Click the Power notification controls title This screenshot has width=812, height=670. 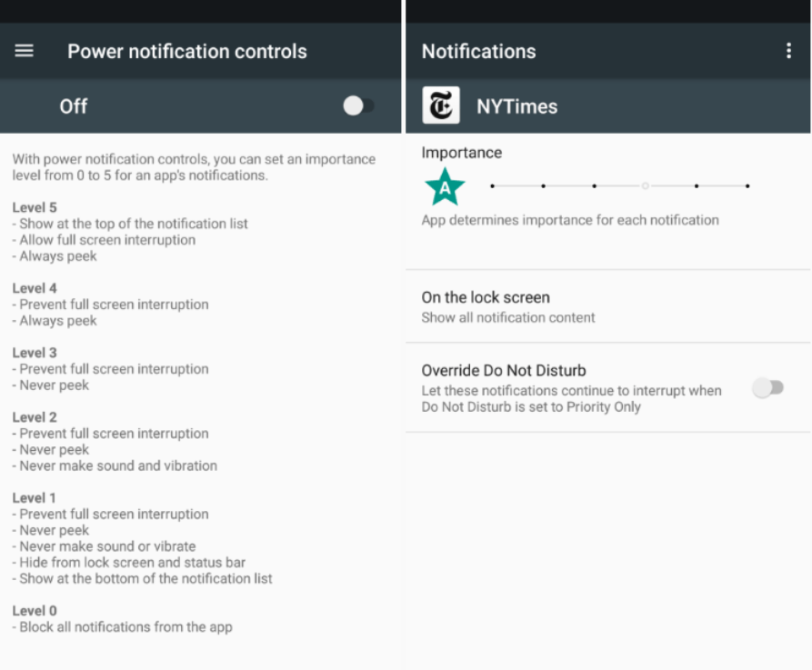pyautogui.click(x=187, y=52)
